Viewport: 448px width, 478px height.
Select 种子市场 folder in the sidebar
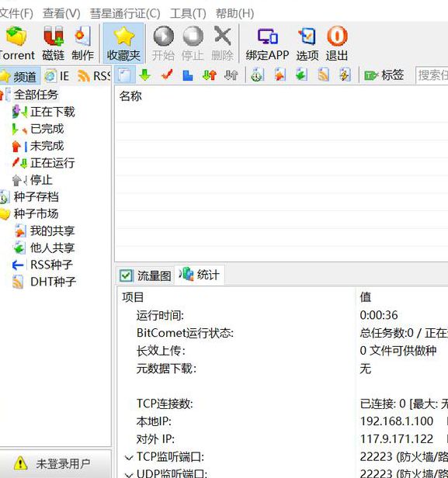tap(36, 214)
